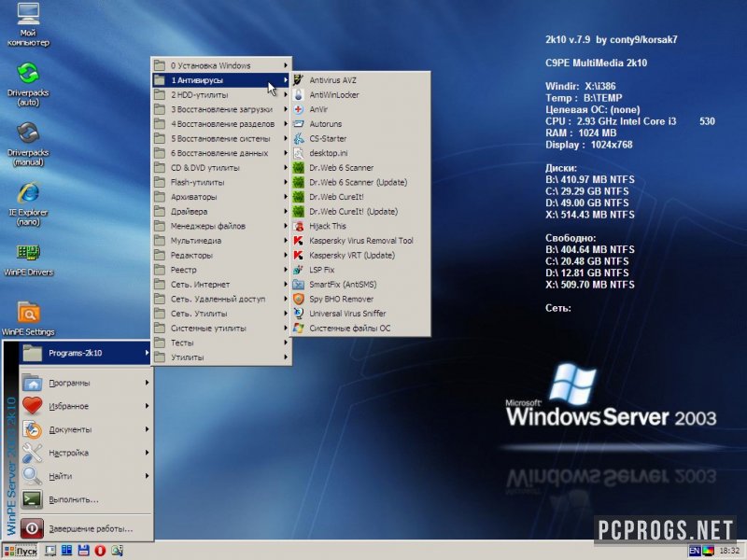This screenshot has height=560, width=747.
Task: Open IE Explorer (nano) shortcut
Action: coord(28,203)
